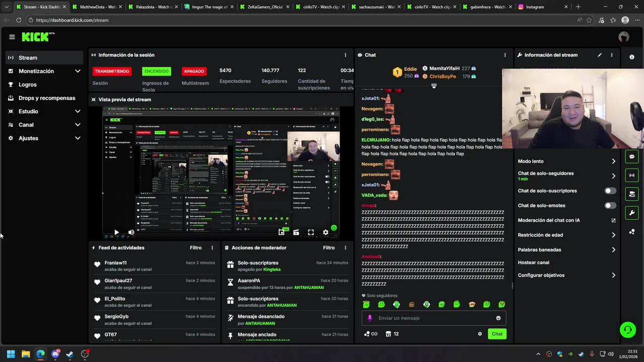Click the Kick logo
Image resolution: width=644 pixels, height=362 pixels.
38,37
